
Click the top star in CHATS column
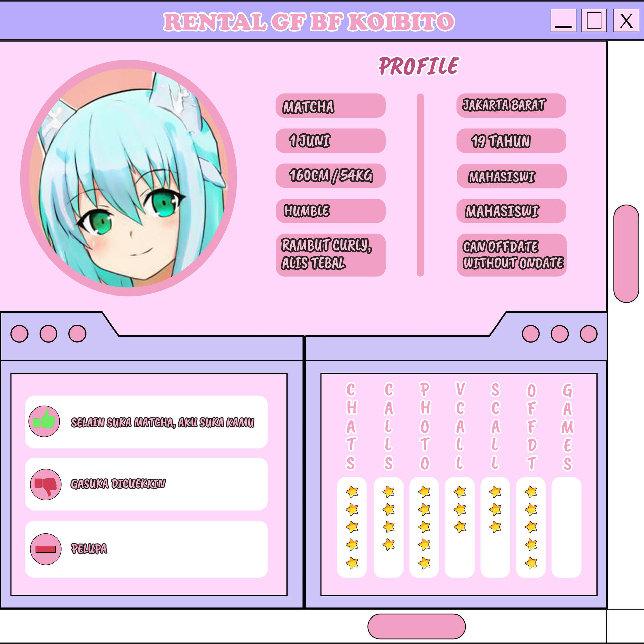(352, 492)
